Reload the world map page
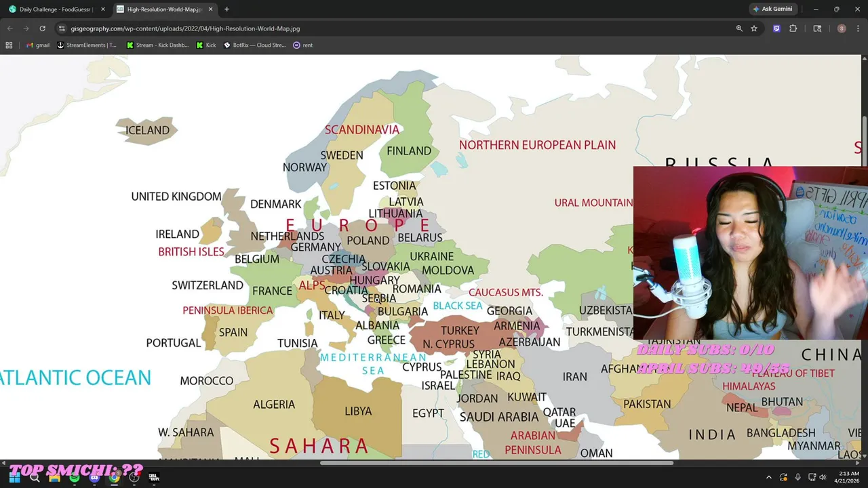Viewport: 868px width, 488px height. 42,28
